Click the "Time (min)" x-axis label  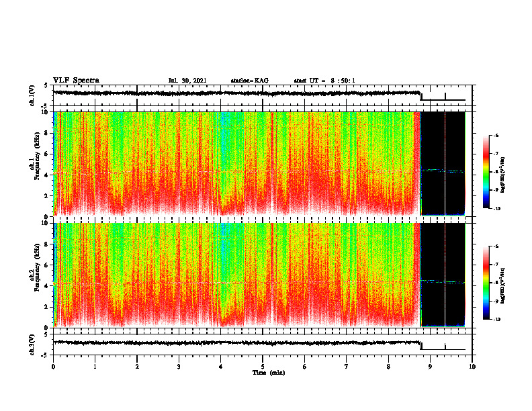269,373
